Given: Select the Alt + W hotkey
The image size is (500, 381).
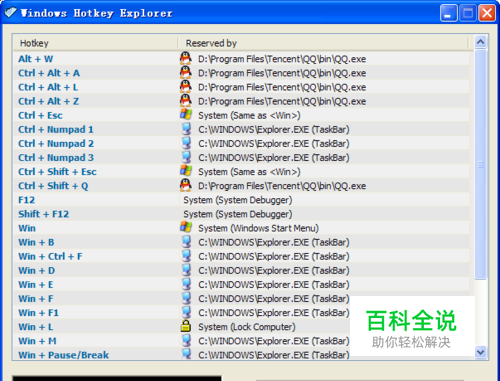Looking at the screenshot, I should pyautogui.click(x=36, y=59).
